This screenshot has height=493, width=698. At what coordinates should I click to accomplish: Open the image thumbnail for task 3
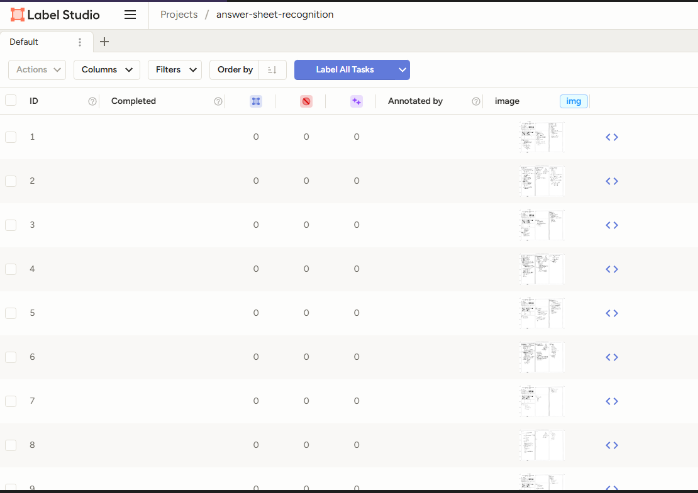[x=542, y=225]
